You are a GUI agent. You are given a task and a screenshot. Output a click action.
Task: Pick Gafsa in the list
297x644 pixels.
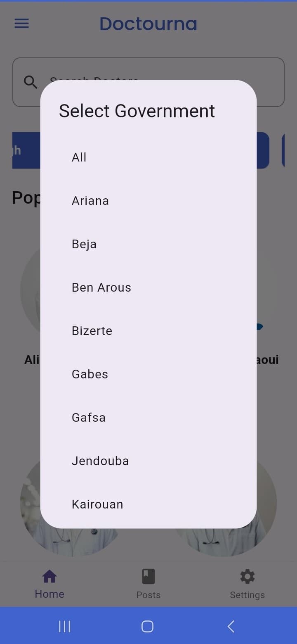click(x=148, y=418)
